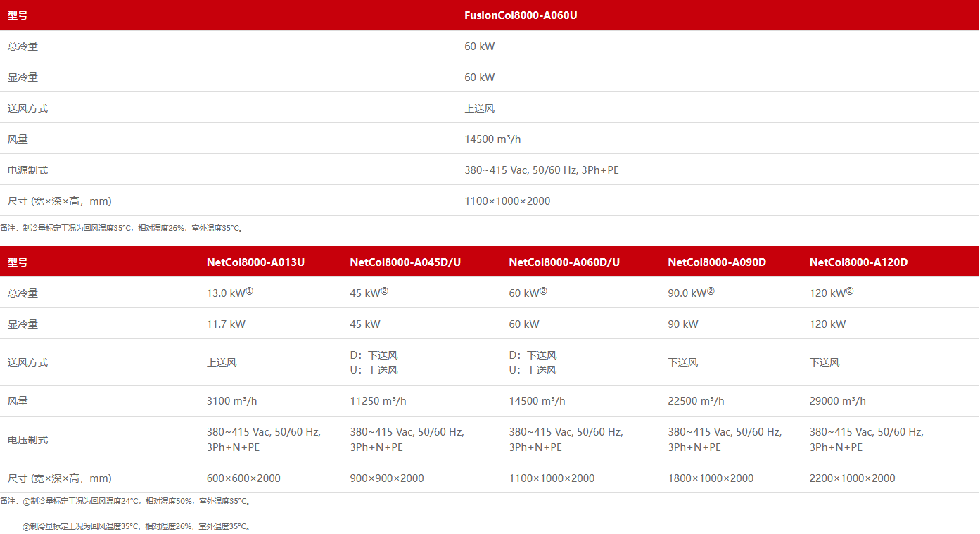Select the D/U airflow cell for NetCol8000-A060D/U
The height and width of the screenshot is (534, 980).
click(533, 362)
